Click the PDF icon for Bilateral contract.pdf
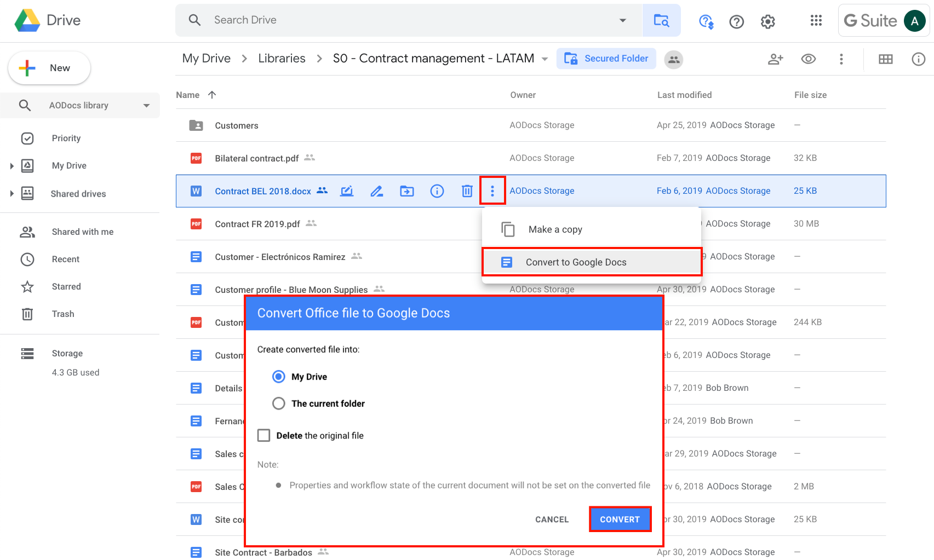 pos(196,158)
